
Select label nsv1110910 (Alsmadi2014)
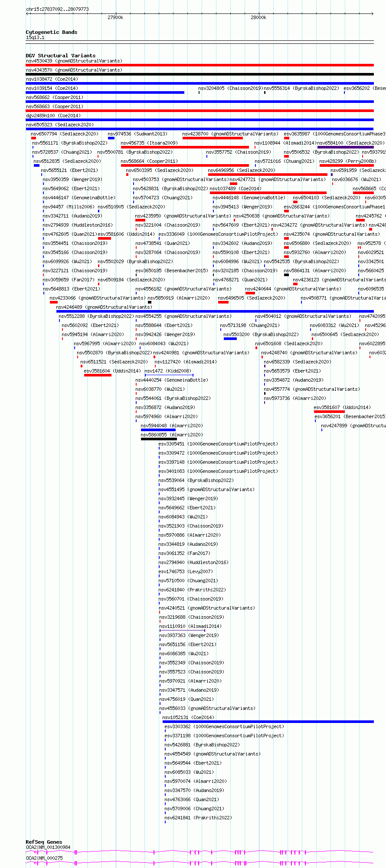tap(190, 627)
